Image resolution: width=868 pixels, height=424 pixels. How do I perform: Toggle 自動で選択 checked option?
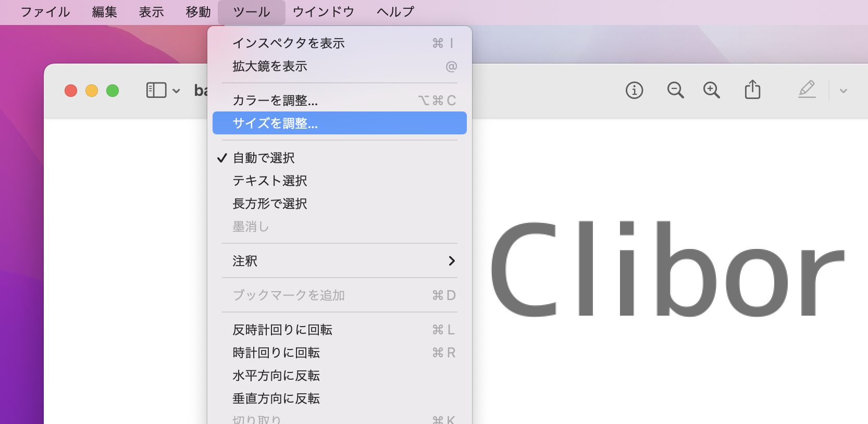click(340, 158)
